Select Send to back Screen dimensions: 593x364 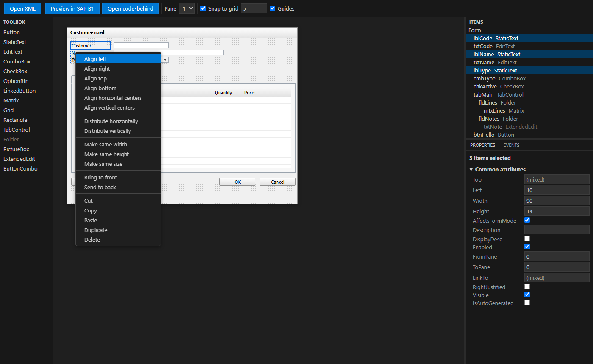coord(118,188)
